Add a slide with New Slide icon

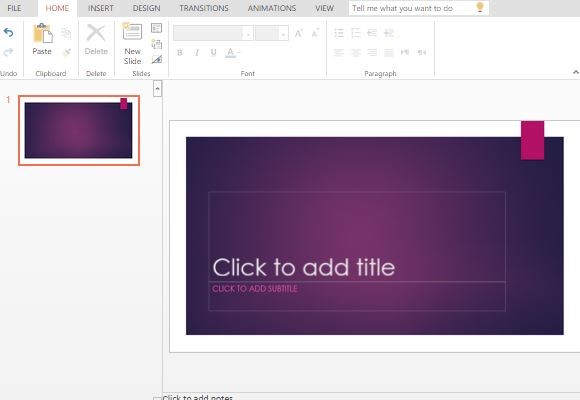[132, 31]
